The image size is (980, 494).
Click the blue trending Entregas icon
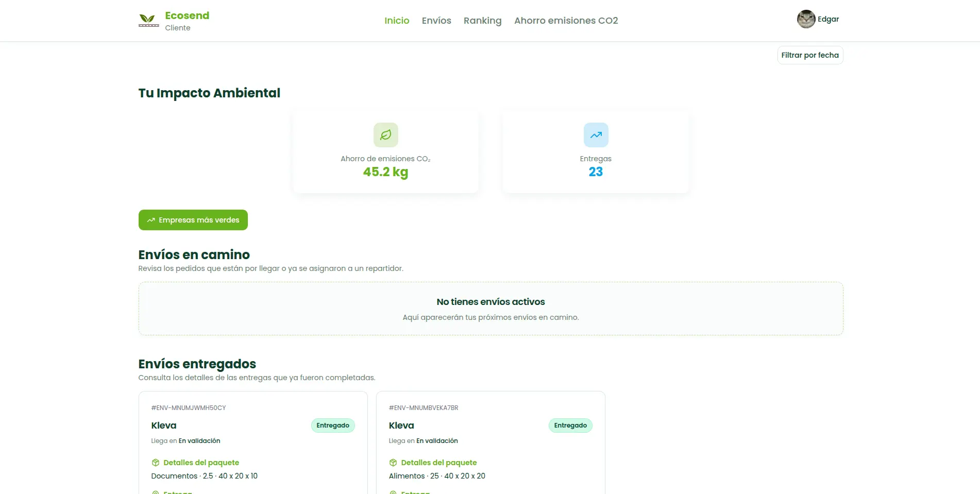tap(596, 135)
